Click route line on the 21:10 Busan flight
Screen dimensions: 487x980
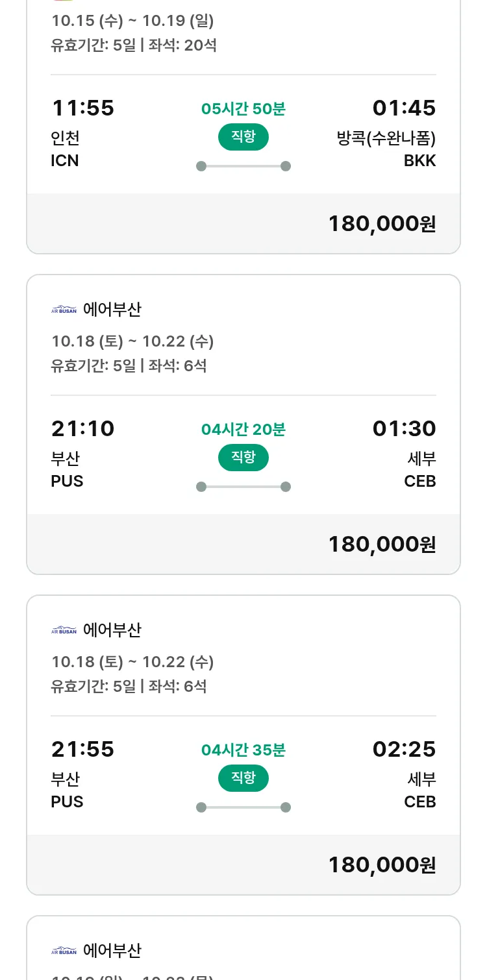click(x=243, y=487)
